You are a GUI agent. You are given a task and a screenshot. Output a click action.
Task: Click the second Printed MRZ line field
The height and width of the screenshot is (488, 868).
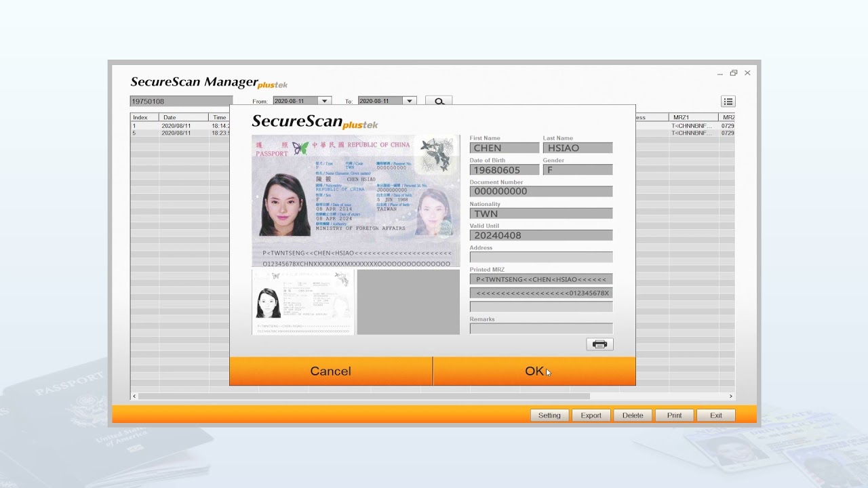click(x=541, y=293)
